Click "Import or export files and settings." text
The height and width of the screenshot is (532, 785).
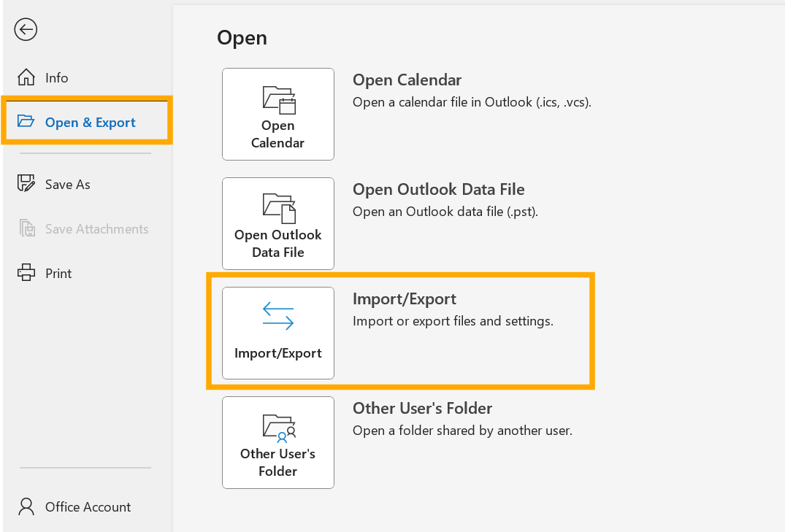[453, 321]
